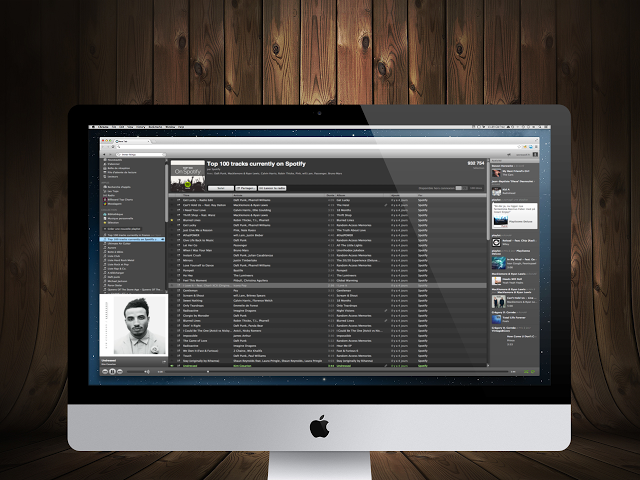
Task: Adjust the volume slider in player bar
Action: (135, 372)
